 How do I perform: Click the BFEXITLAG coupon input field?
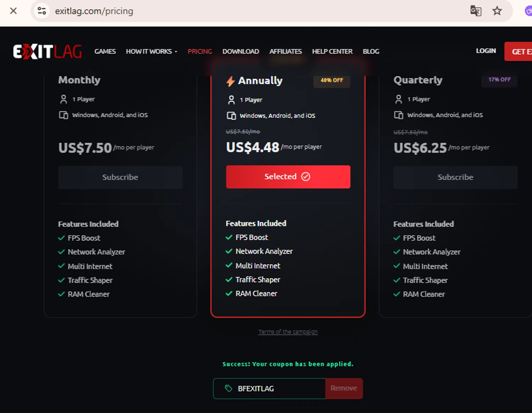270,389
